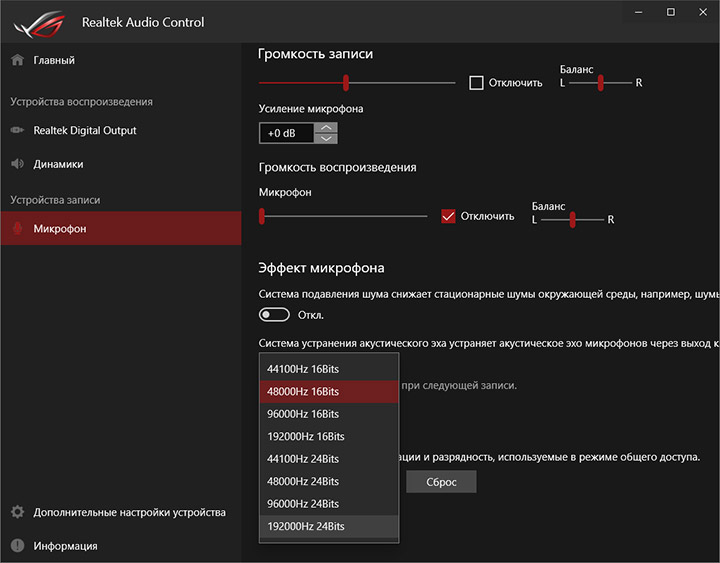Open the gear icon for additional device settings
This screenshot has width=720, height=563.
tap(17, 512)
